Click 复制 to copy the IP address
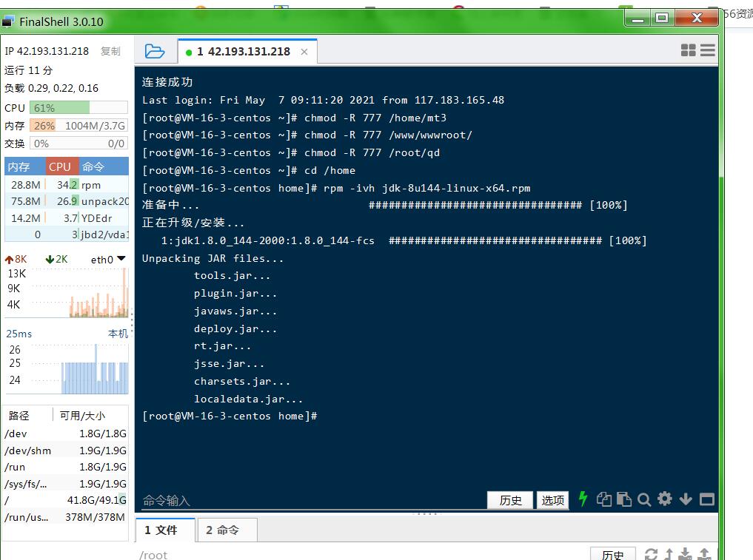The image size is (753, 560). point(110,51)
